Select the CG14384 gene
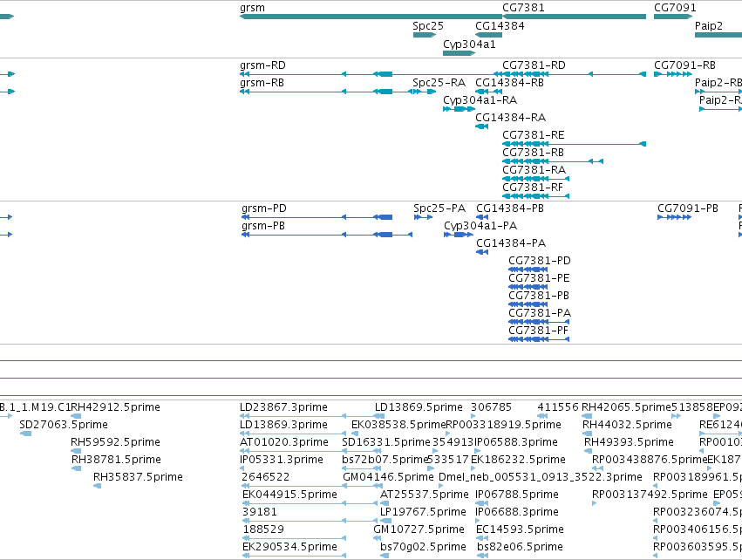 point(489,35)
